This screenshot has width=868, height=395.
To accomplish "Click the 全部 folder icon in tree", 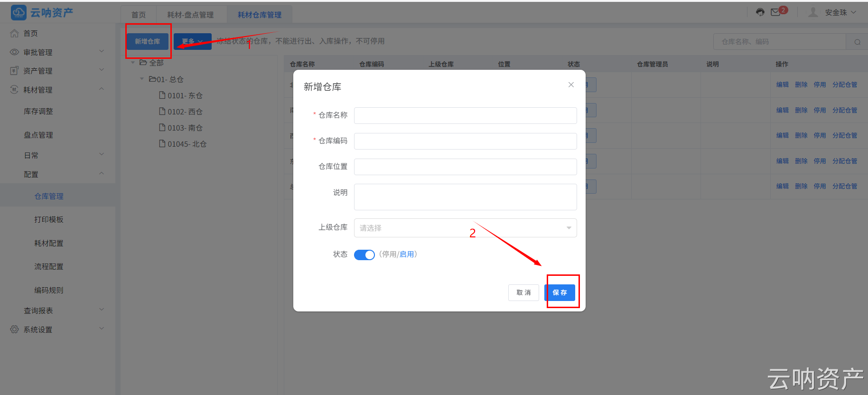I will [x=143, y=63].
